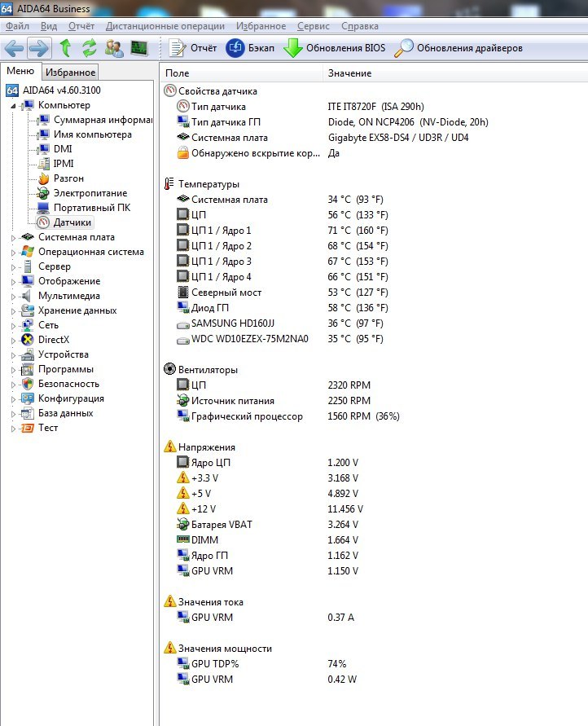Image resolution: width=588 pixels, height=726 pixels.
Task: Click the Обновления драйверов magnifier icon
Action: [x=403, y=48]
